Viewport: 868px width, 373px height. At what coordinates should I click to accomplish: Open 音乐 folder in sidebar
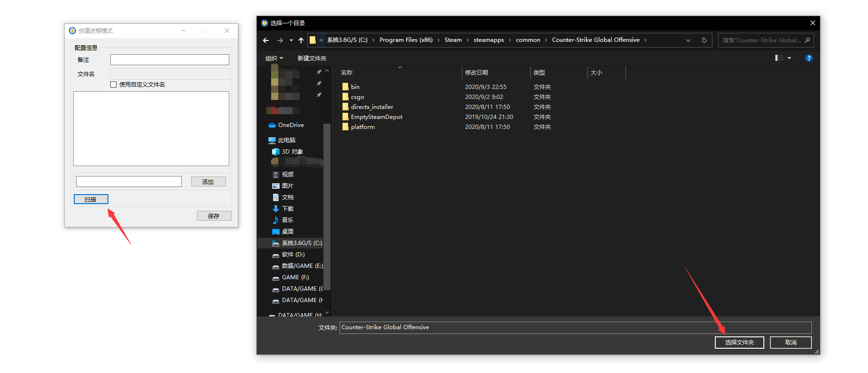(x=287, y=220)
